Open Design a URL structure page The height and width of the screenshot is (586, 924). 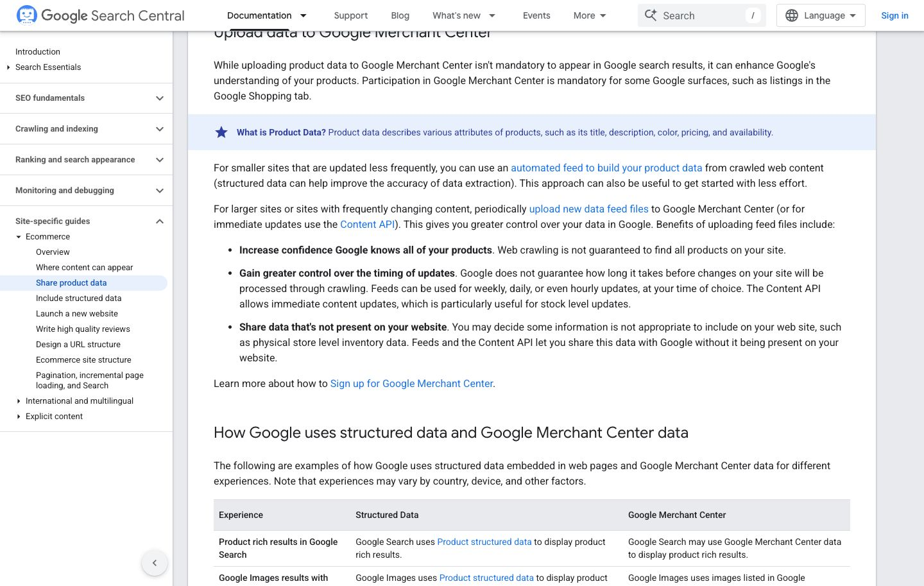tap(78, 345)
